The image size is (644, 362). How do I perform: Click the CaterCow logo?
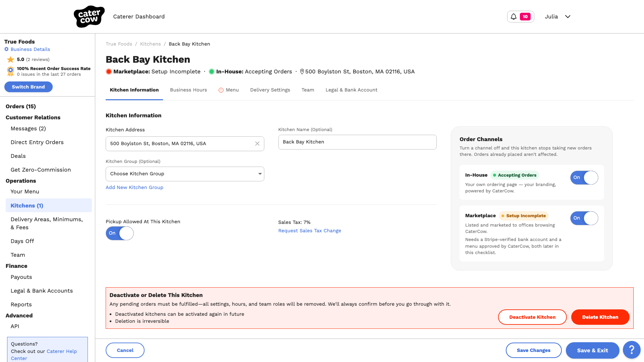click(x=89, y=16)
